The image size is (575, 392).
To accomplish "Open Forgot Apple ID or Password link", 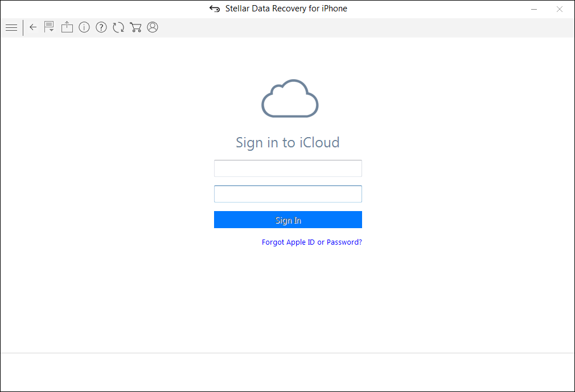I will point(311,242).
